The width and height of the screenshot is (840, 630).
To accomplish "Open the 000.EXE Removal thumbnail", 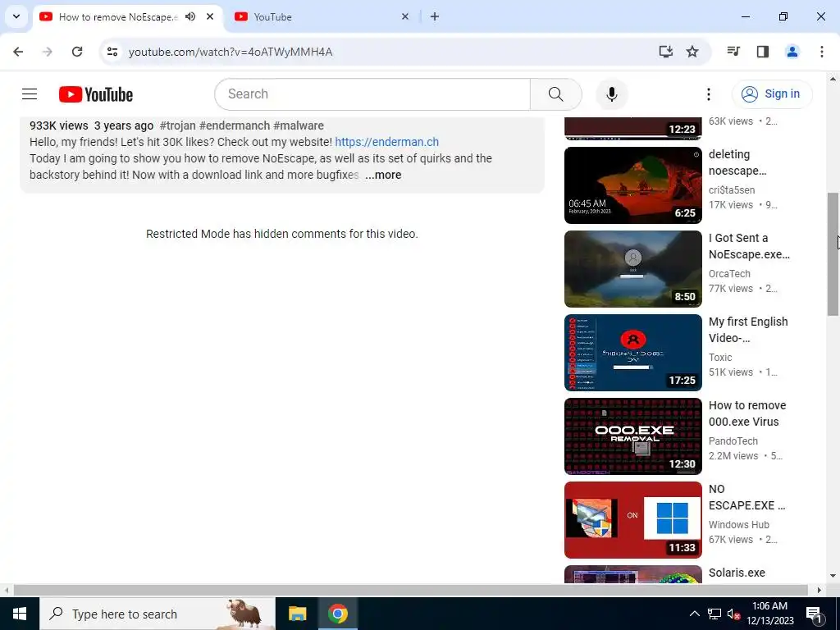I will point(632,436).
